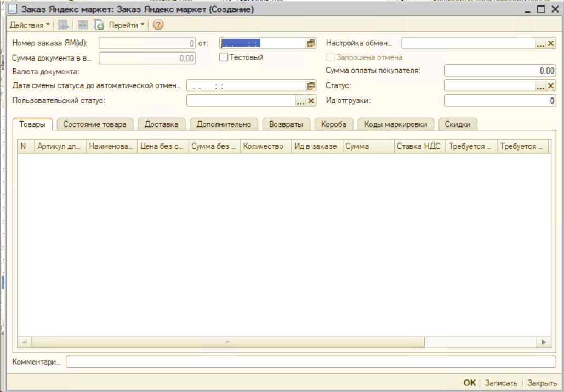Image resolution: width=564 pixels, height=392 pixels.
Task: Click the document icon in title bar
Action: 13,9
